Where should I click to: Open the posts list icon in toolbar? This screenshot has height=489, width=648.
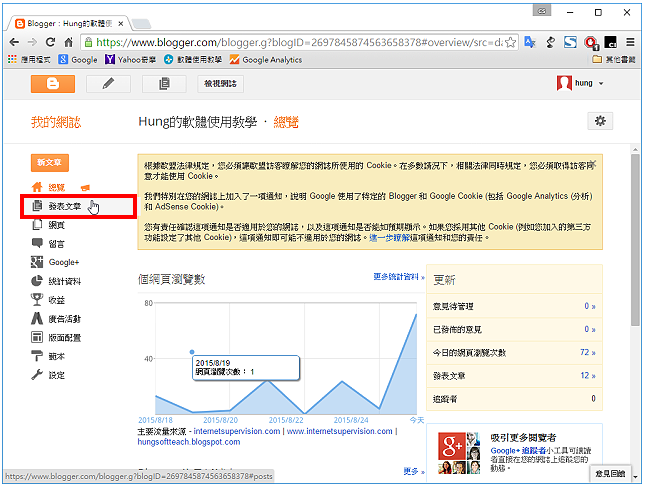point(164,84)
